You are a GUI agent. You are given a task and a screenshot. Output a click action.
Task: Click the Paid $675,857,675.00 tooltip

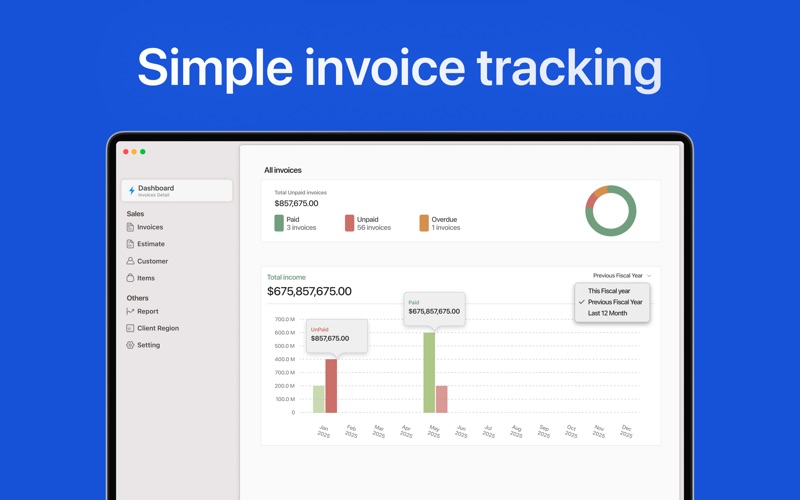click(x=435, y=309)
